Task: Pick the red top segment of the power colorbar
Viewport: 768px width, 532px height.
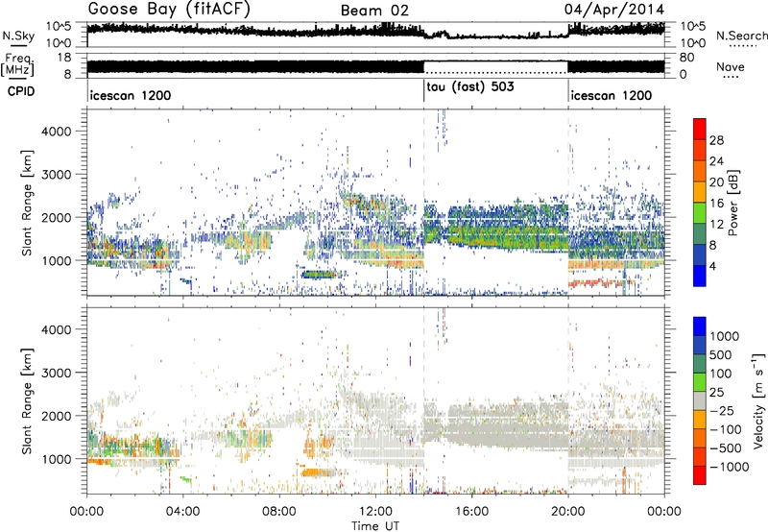Action: 700,129
